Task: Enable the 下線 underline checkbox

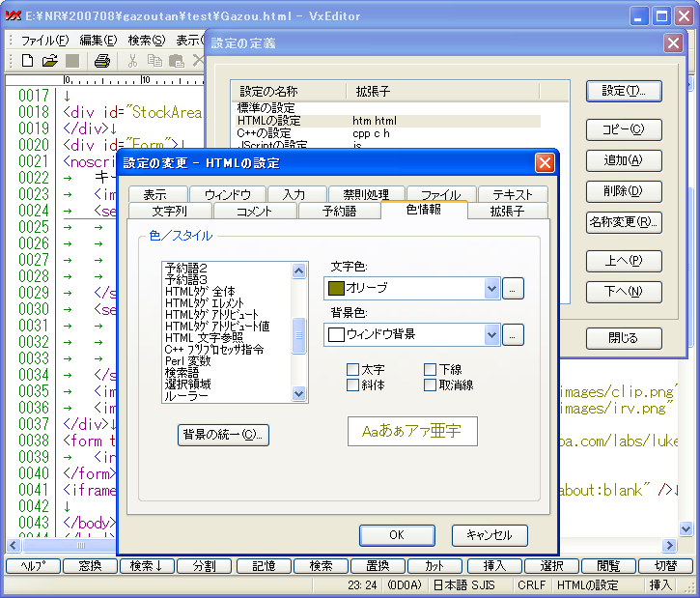Action: coord(430,369)
